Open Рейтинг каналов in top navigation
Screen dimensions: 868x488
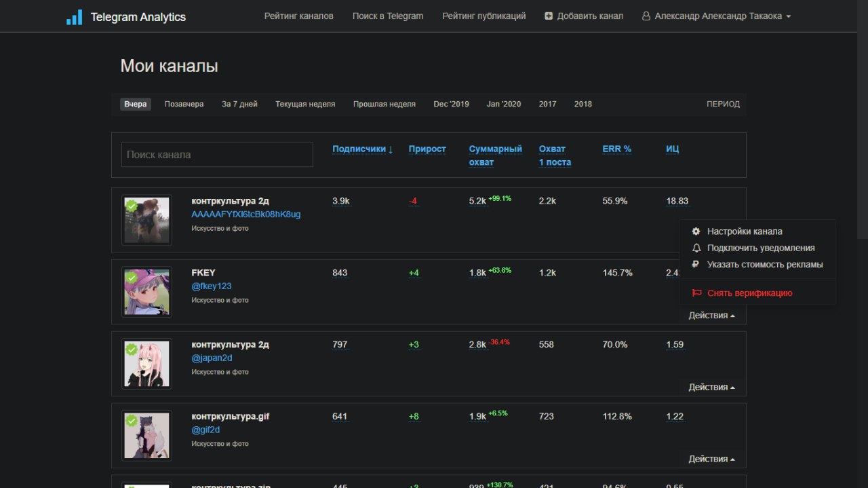(x=299, y=16)
